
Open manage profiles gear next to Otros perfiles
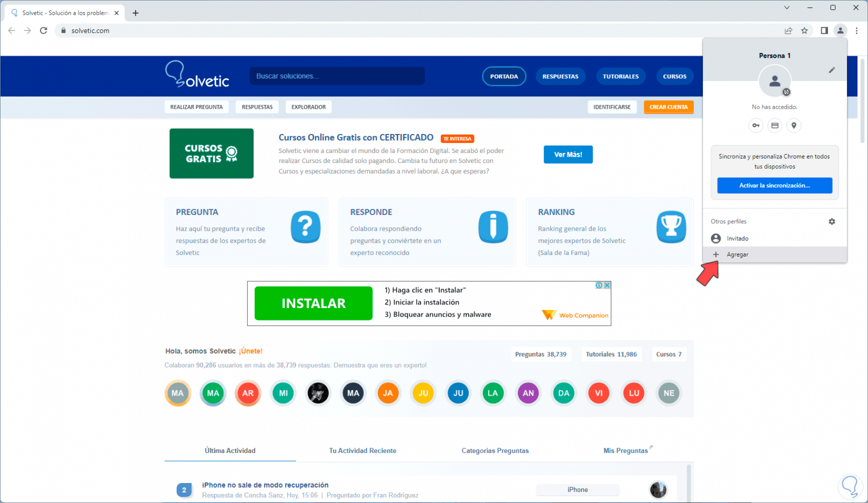[832, 221]
